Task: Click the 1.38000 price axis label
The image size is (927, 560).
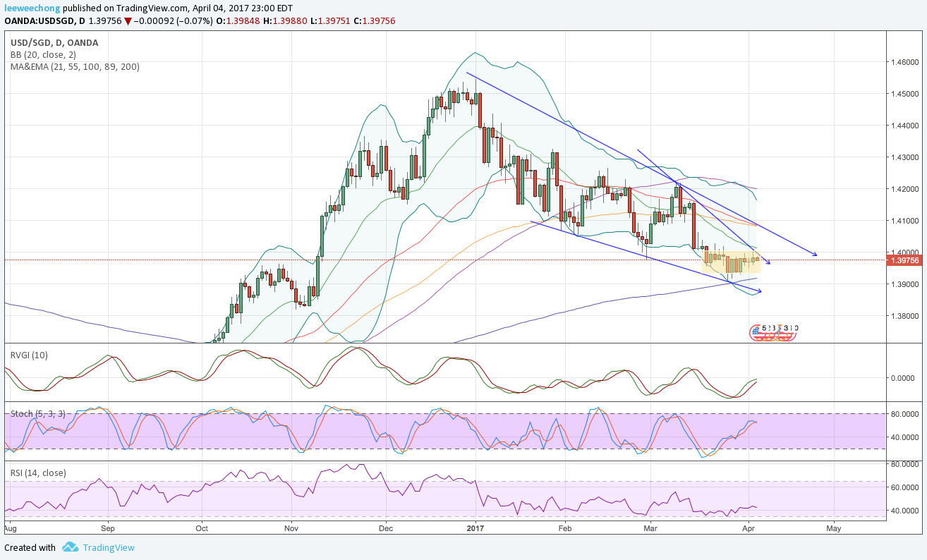Action: pyautogui.click(x=904, y=316)
